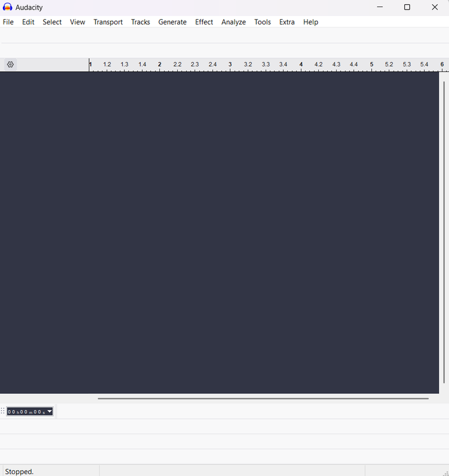Open the timeline options gear icon

click(x=10, y=64)
